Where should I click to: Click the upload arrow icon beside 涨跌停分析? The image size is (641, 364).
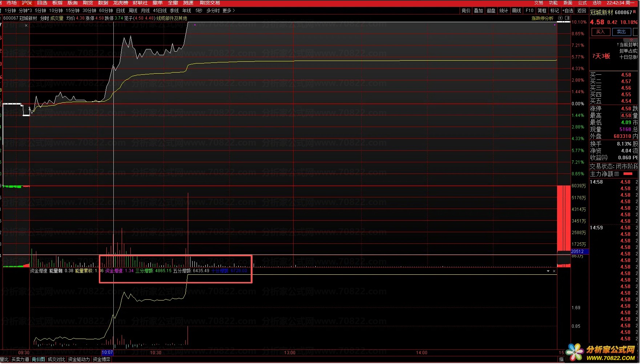point(560,18)
